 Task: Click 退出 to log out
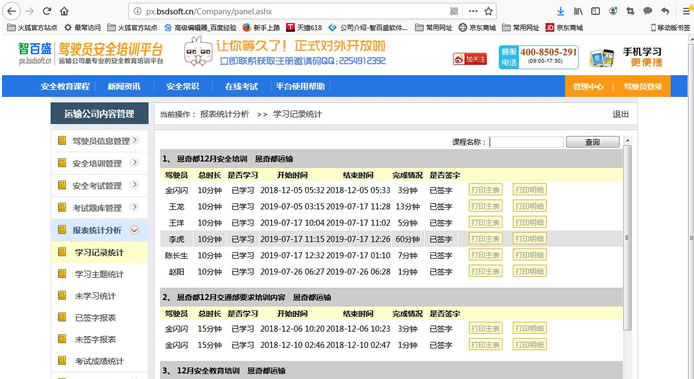(621, 114)
